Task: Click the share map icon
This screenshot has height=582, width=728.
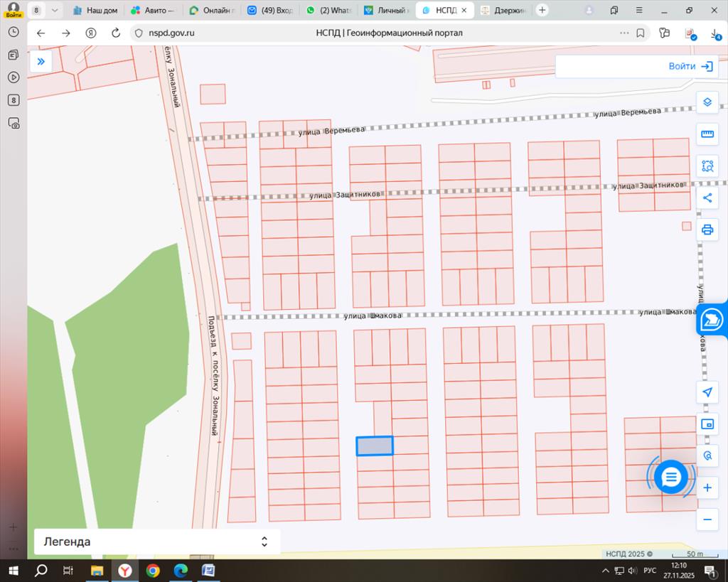Action: (707, 198)
